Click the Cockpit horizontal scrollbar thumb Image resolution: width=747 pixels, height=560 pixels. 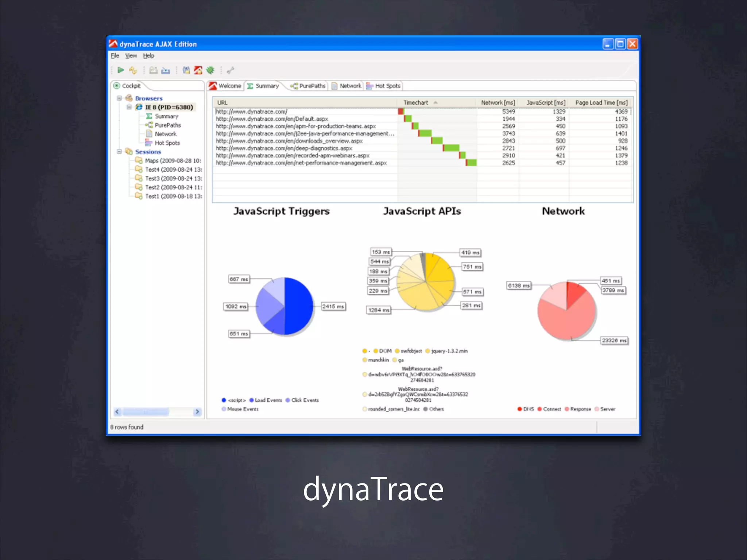pyautogui.click(x=146, y=412)
